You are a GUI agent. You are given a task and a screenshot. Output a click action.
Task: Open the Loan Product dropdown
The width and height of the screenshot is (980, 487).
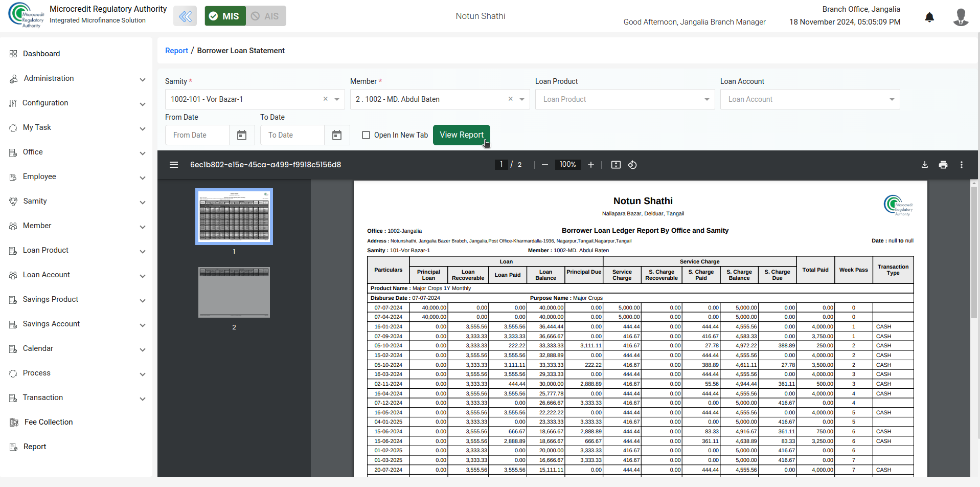tap(625, 99)
